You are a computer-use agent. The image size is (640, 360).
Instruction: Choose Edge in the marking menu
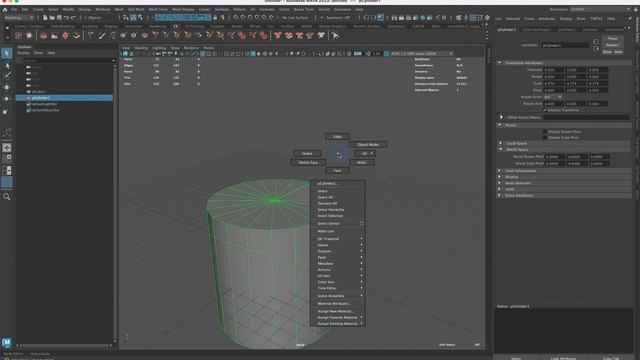[337, 137]
